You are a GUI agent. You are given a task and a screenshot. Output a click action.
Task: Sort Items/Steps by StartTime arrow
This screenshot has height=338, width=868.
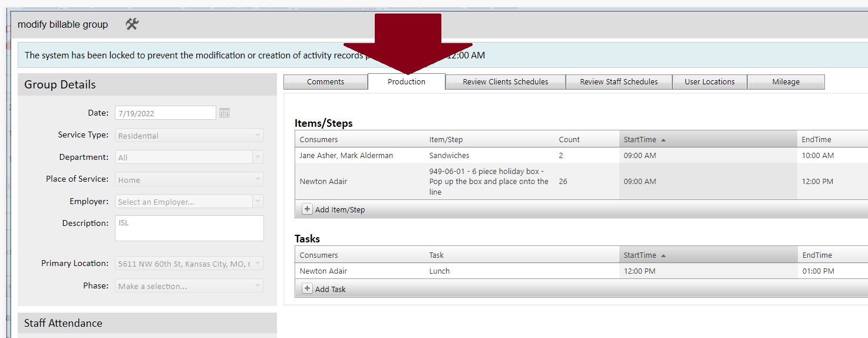coord(664,140)
